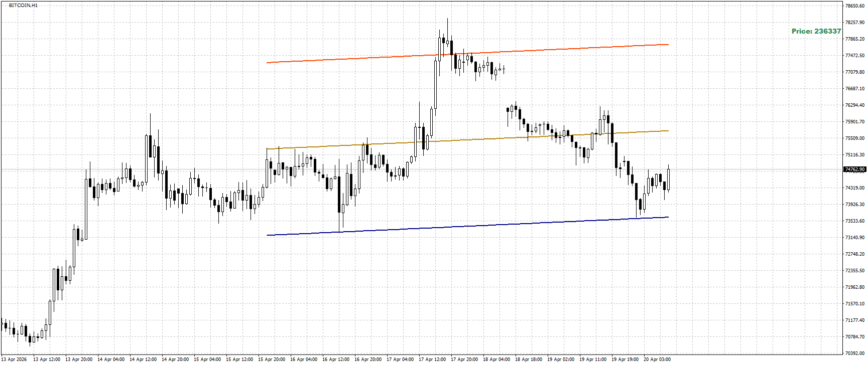868x365 pixels.
Task: Click the 70392.00 price axis label
Action: (x=855, y=353)
